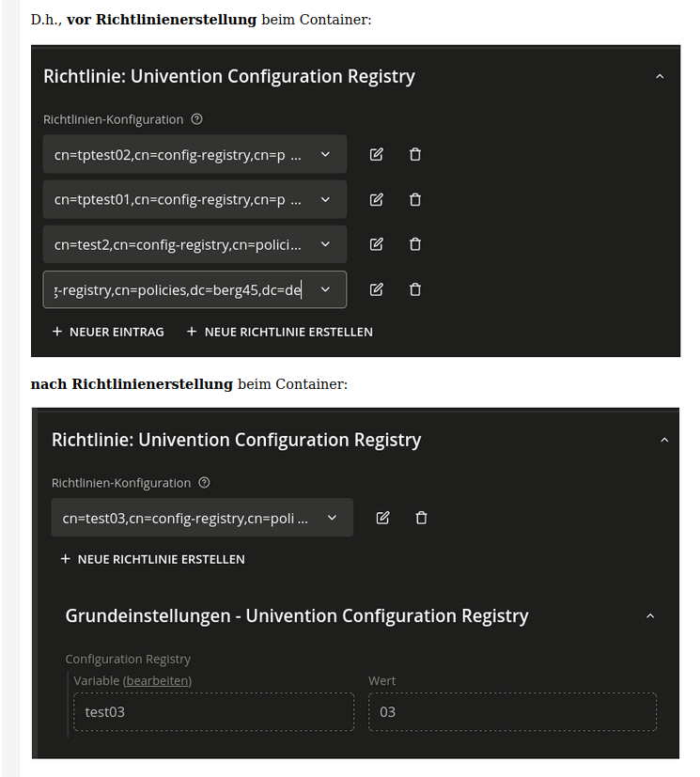
Task: Delete the tptest01 policy entry
Action: coord(415,199)
